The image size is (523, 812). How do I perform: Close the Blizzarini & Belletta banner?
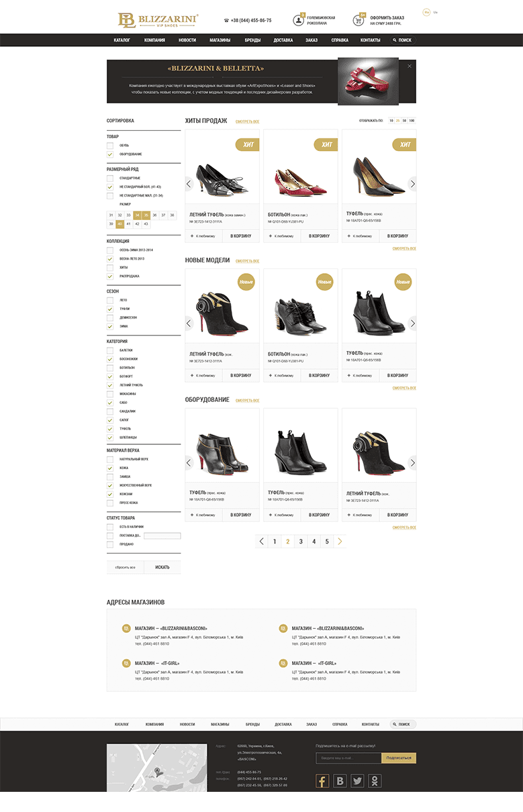click(410, 66)
